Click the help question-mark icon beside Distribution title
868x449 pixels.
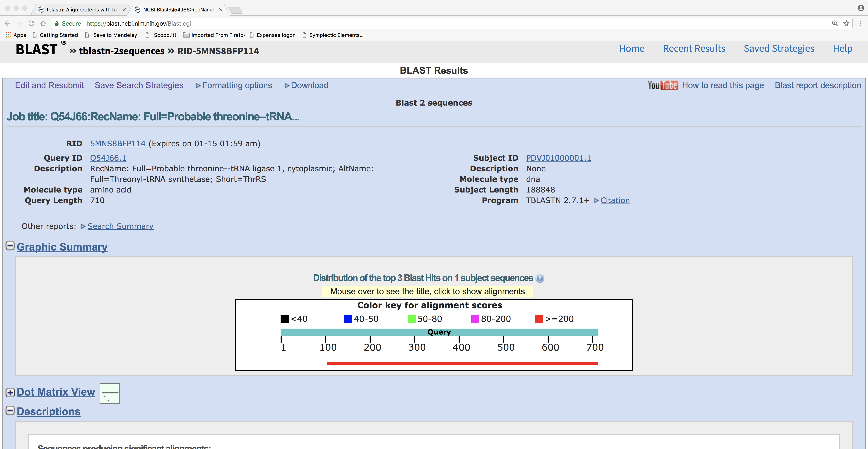(540, 278)
